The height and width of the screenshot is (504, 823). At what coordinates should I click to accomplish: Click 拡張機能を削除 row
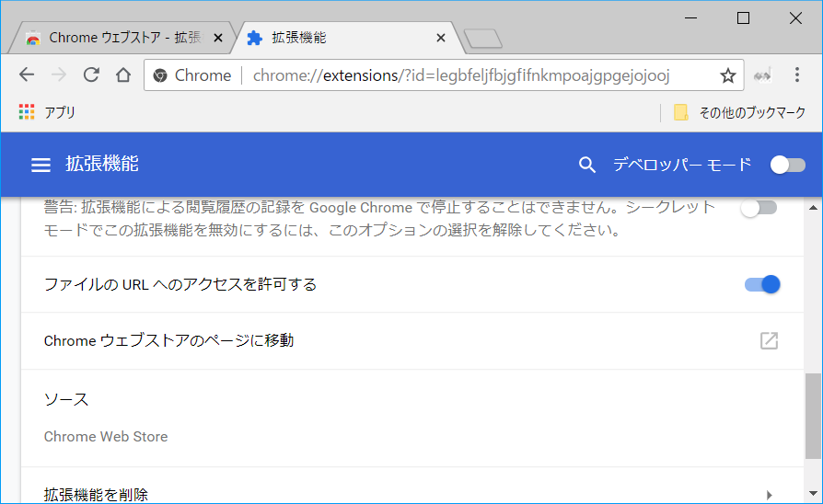click(412, 487)
